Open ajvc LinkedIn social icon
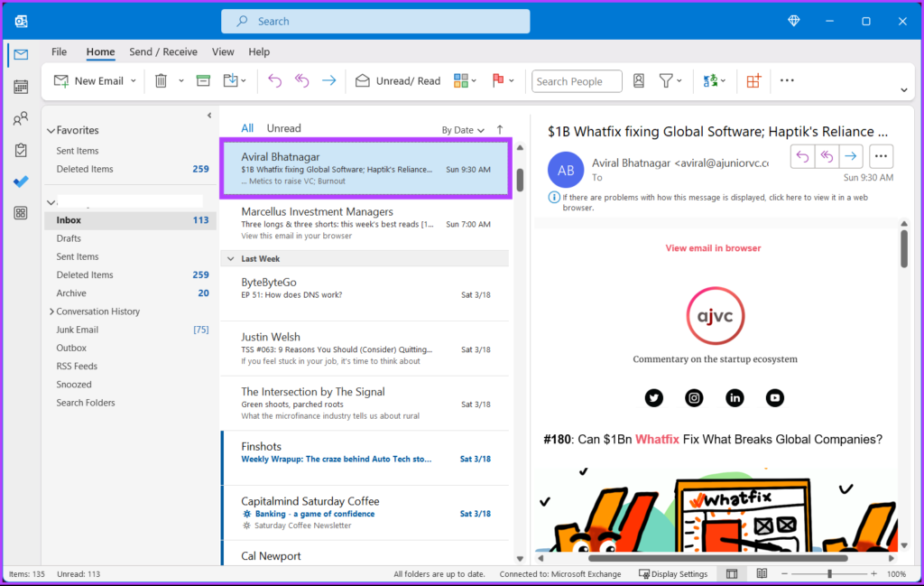The image size is (924, 586). 735,398
